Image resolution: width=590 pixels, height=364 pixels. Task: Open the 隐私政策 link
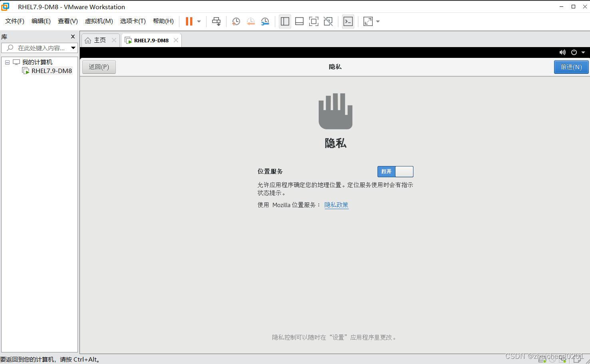pos(336,205)
